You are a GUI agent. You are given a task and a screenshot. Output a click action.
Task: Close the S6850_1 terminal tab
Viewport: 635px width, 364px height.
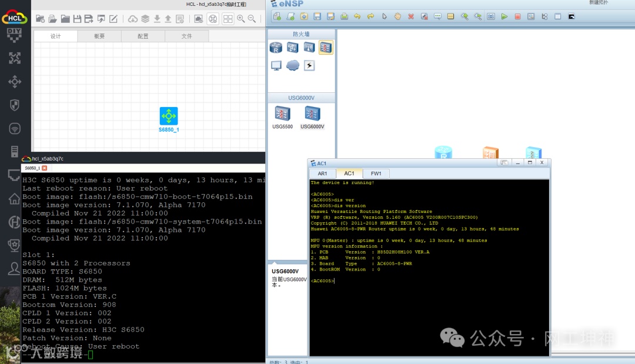45,168
